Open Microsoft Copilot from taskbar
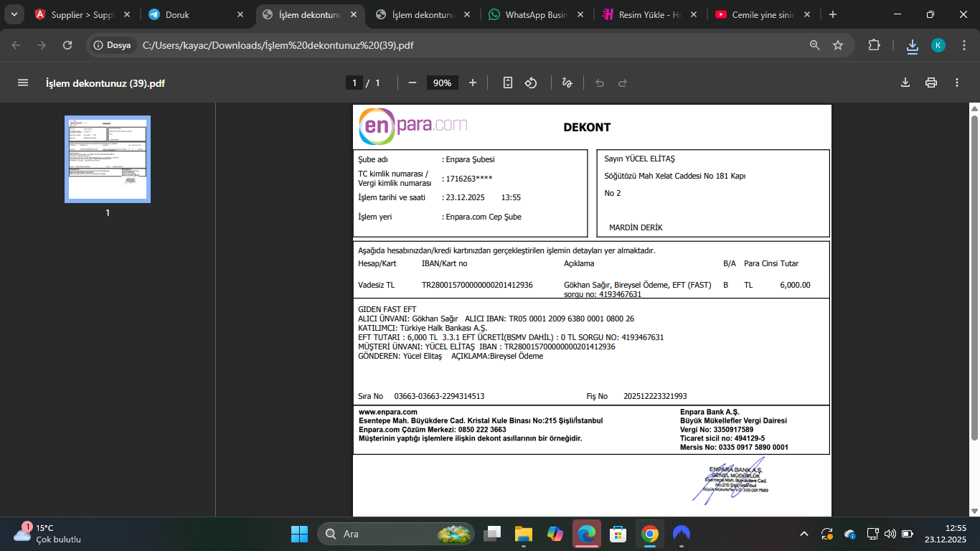 [555, 534]
